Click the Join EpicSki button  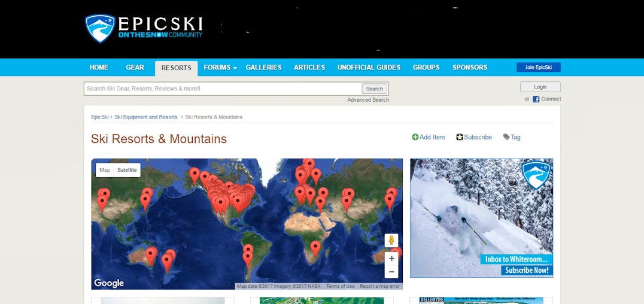[x=539, y=68]
